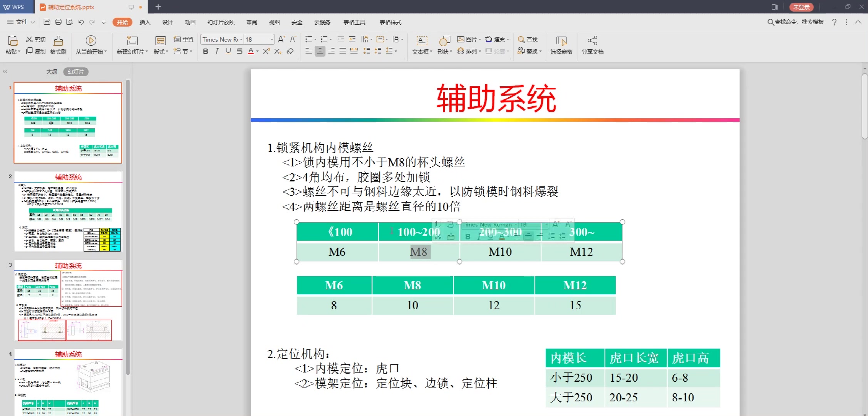The width and height of the screenshot is (868, 416).
Task: Apply subscript X₂ formatting
Action: (278, 51)
